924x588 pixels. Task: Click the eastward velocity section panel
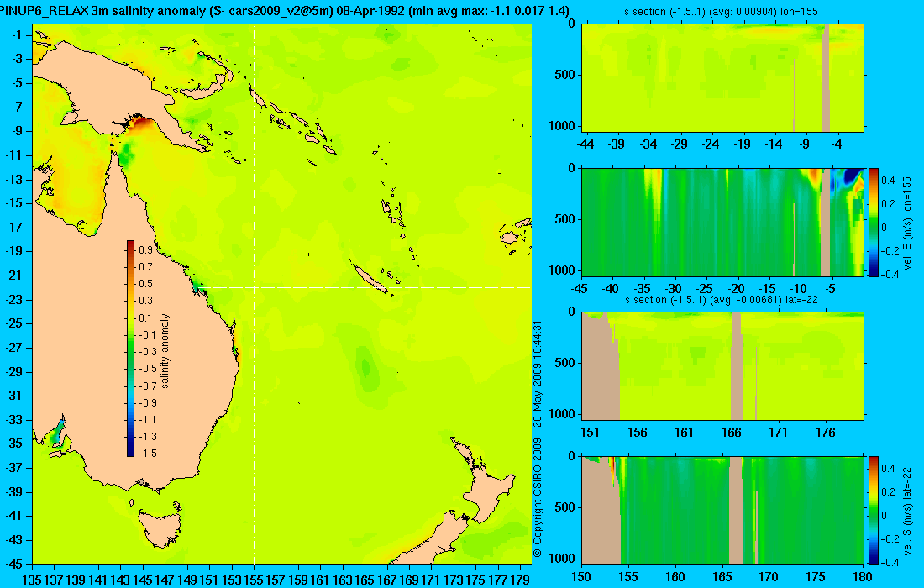tap(722, 222)
